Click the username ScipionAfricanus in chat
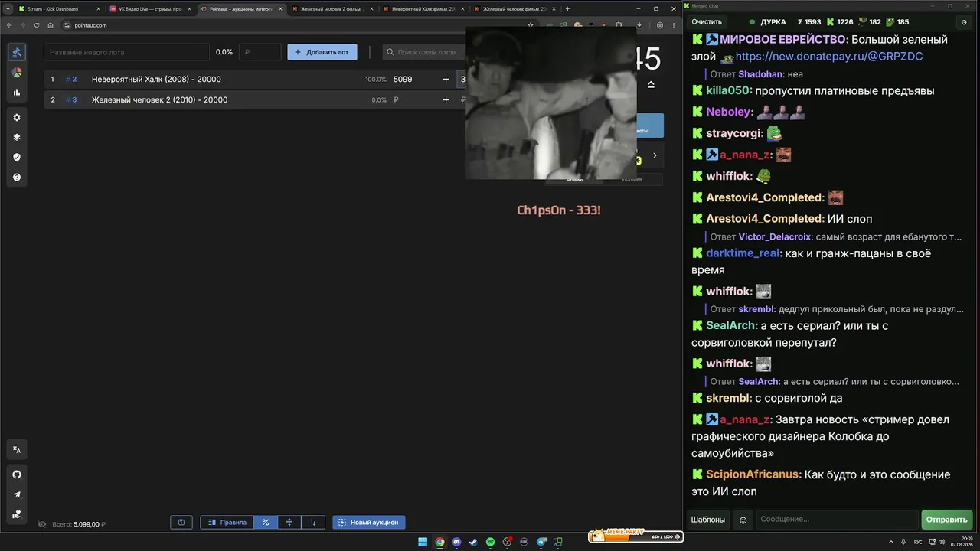Image resolution: width=980 pixels, height=551 pixels. pos(753,474)
